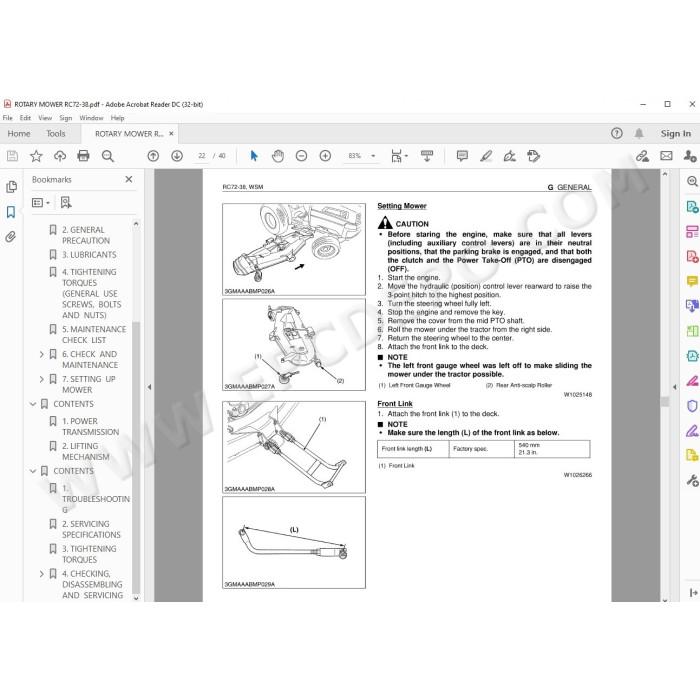The width and height of the screenshot is (700, 700).
Task: Expand 6. CHECK AND MAINTENANCE bookmark
Action: click(42, 354)
